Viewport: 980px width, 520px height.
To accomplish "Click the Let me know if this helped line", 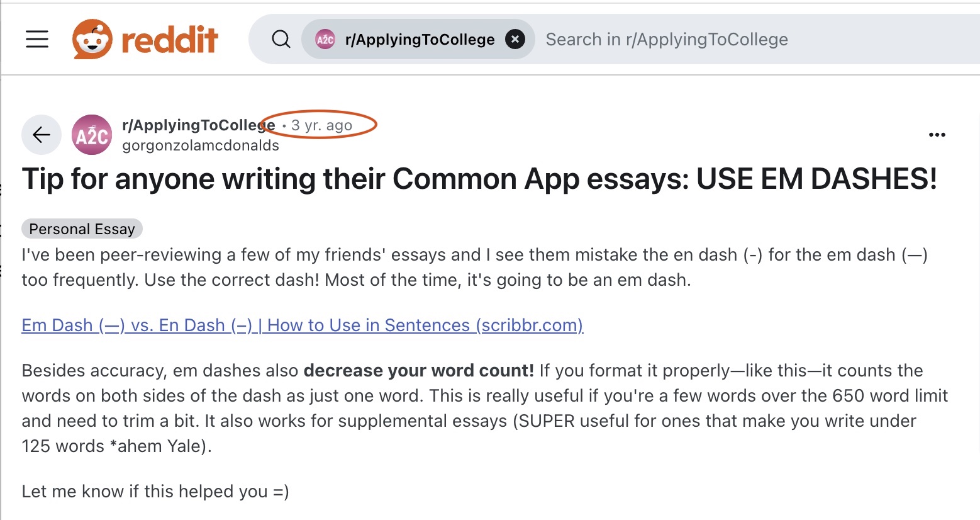I will pyautogui.click(x=155, y=492).
